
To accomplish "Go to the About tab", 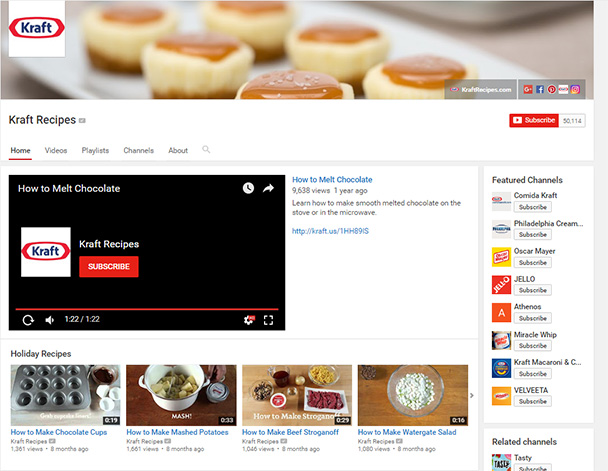I will [178, 151].
